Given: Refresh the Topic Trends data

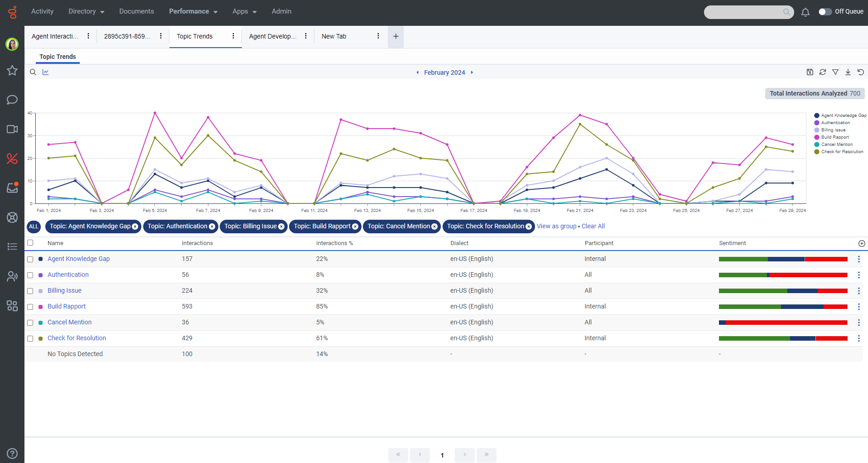Looking at the screenshot, I should tap(822, 72).
